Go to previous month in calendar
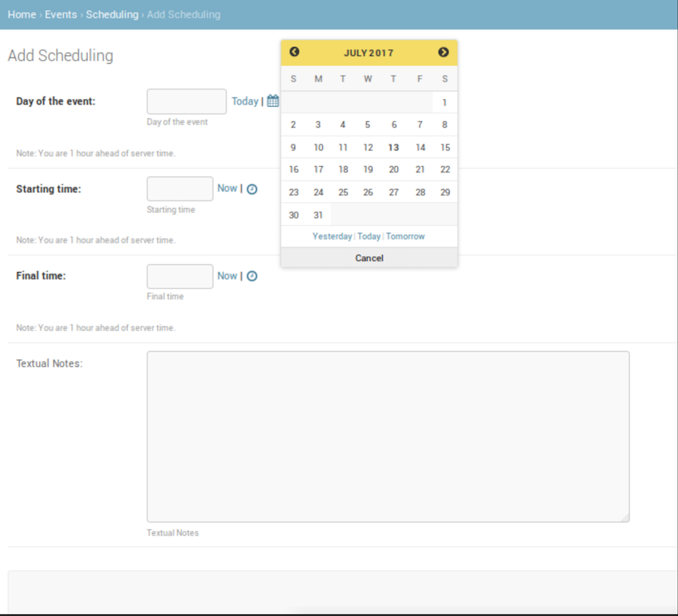The image size is (678, 616). coord(294,52)
